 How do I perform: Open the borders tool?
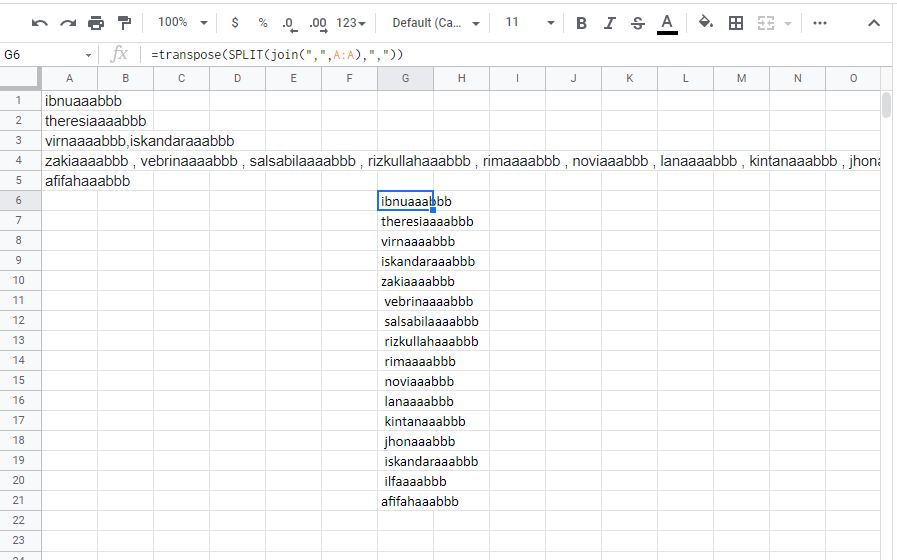click(736, 23)
